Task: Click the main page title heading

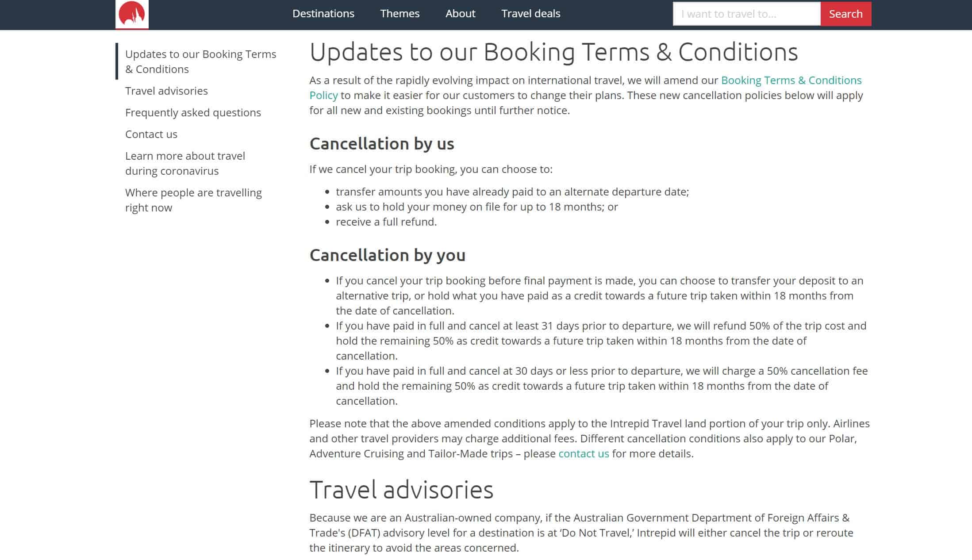Action: [554, 52]
